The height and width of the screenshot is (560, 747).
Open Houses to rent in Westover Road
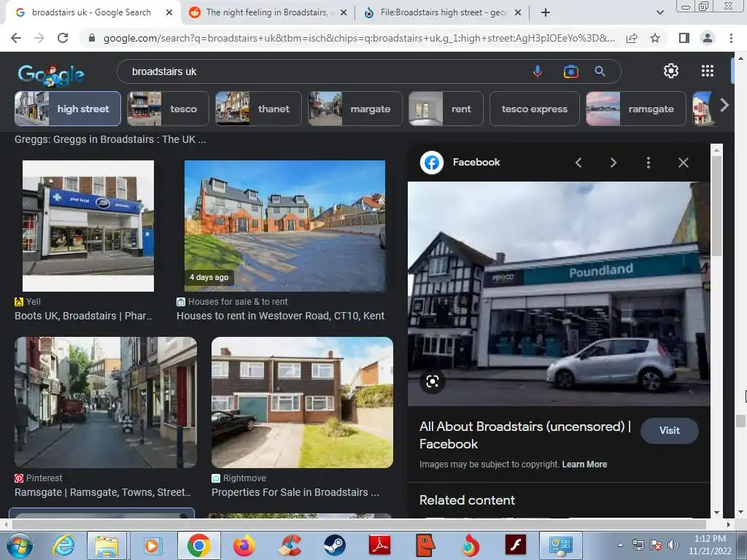(x=280, y=316)
